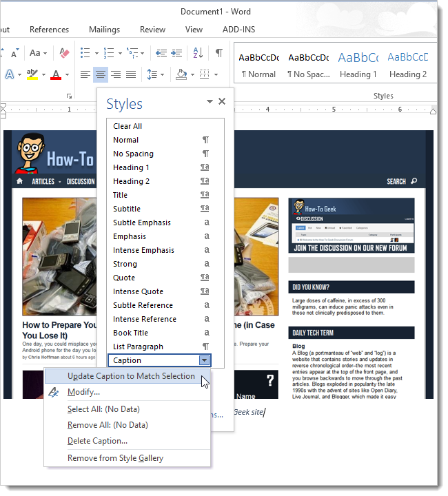Select Book Title style in list
Image resolution: width=448 pixels, height=496 pixels.
point(159,333)
